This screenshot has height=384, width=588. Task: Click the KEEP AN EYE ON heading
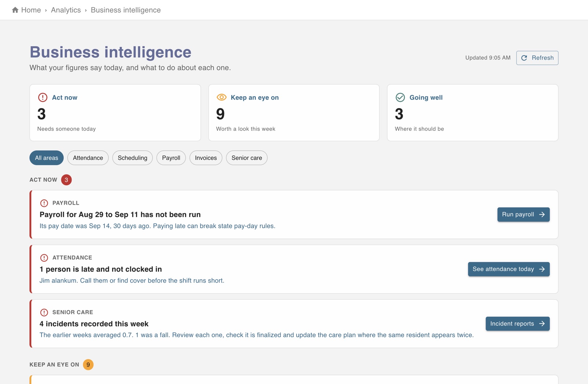(54, 365)
